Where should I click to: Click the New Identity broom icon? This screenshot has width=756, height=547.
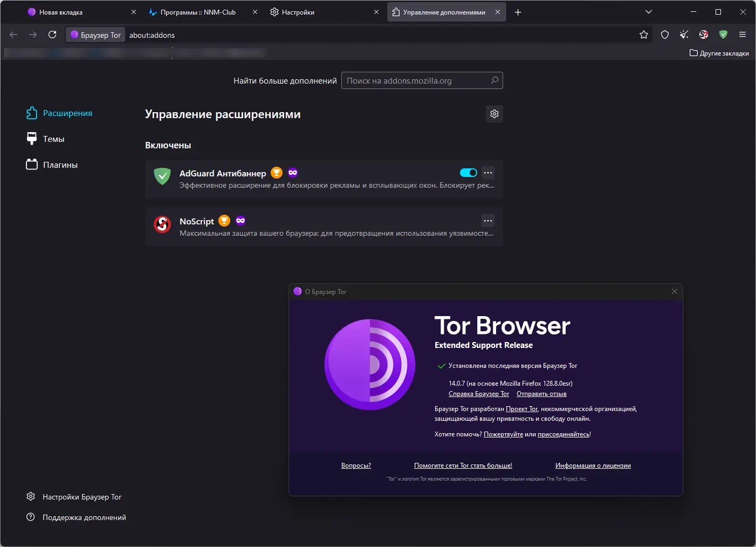click(684, 35)
